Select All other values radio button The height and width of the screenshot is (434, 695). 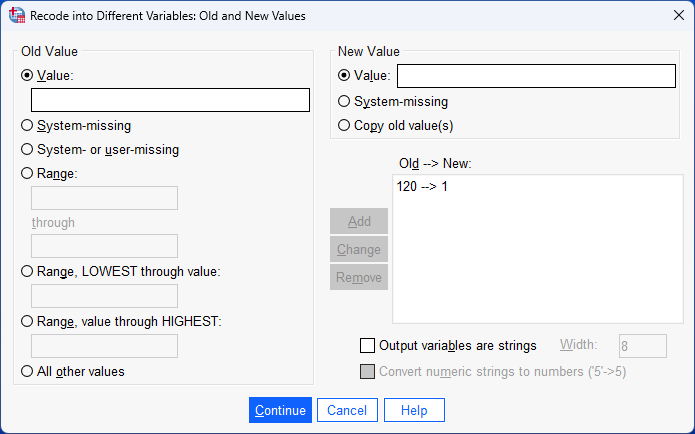(x=28, y=371)
